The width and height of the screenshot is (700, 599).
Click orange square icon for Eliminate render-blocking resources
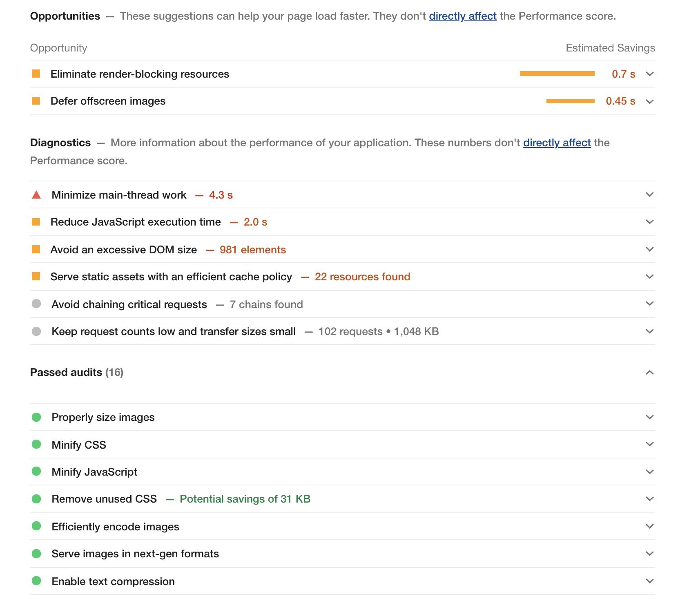coord(36,74)
